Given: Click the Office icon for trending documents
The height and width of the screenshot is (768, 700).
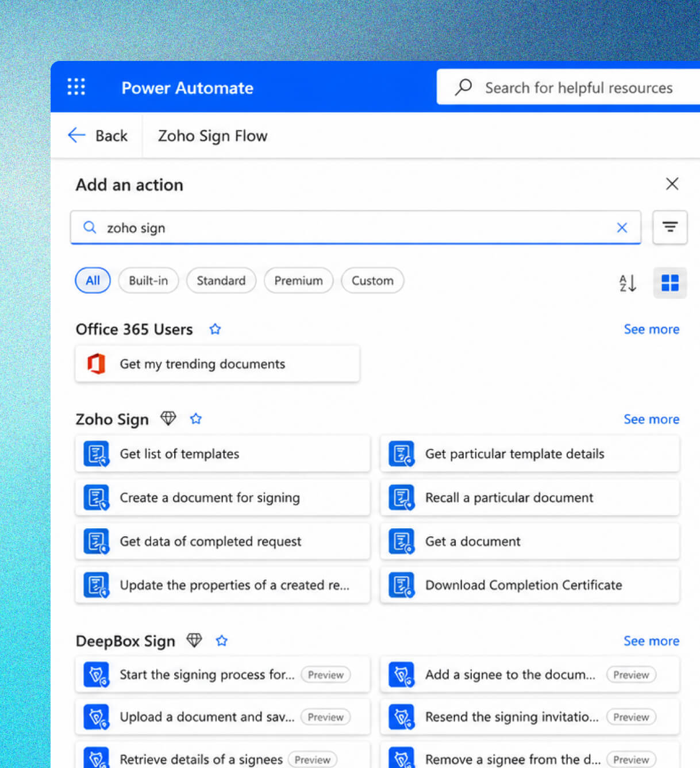Looking at the screenshot, I should coord(96,364).
